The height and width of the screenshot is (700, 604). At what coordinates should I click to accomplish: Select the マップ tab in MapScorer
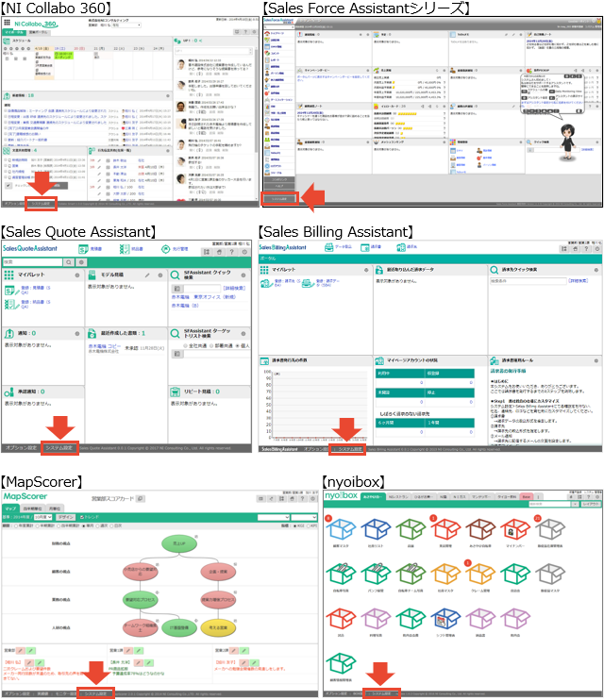tap(10, 508)
